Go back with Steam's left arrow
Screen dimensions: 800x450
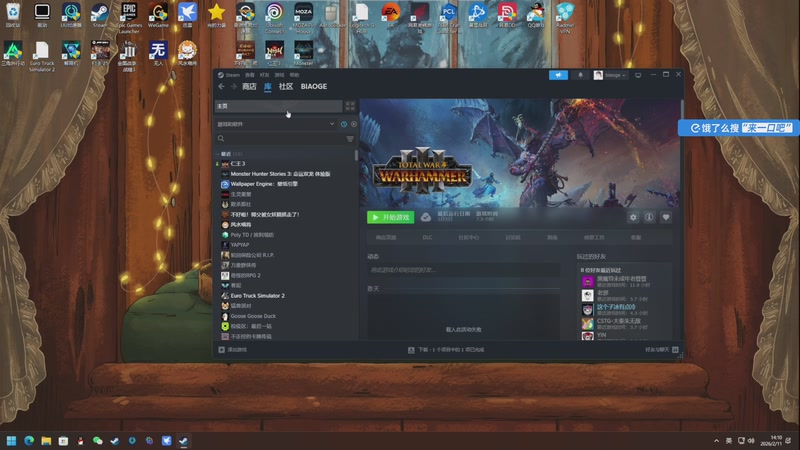coord(221,87)
